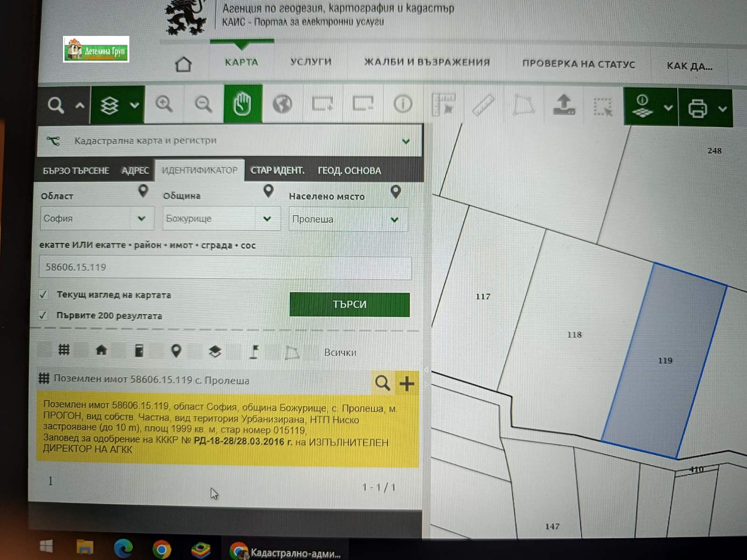Click the zoom in magnifier tool
The image size is (747, 560).
click(164, 104)
